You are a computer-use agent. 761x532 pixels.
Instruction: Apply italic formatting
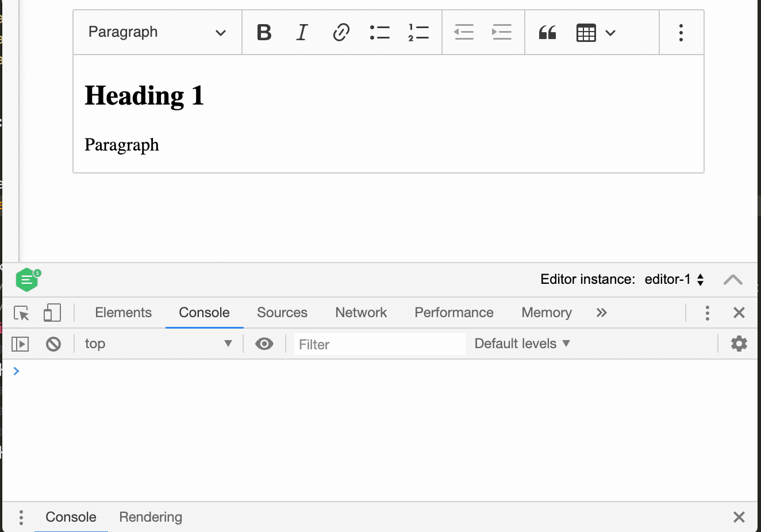coord(301,32)
